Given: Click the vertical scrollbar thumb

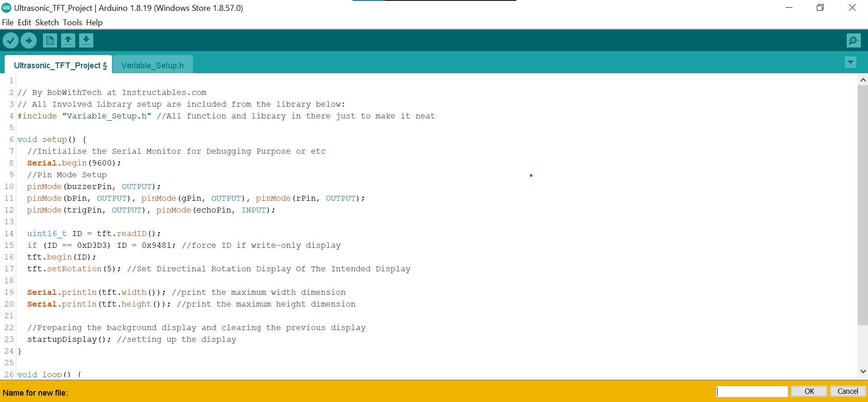Looking at the screenshot, I should click(x=863, y=205).
